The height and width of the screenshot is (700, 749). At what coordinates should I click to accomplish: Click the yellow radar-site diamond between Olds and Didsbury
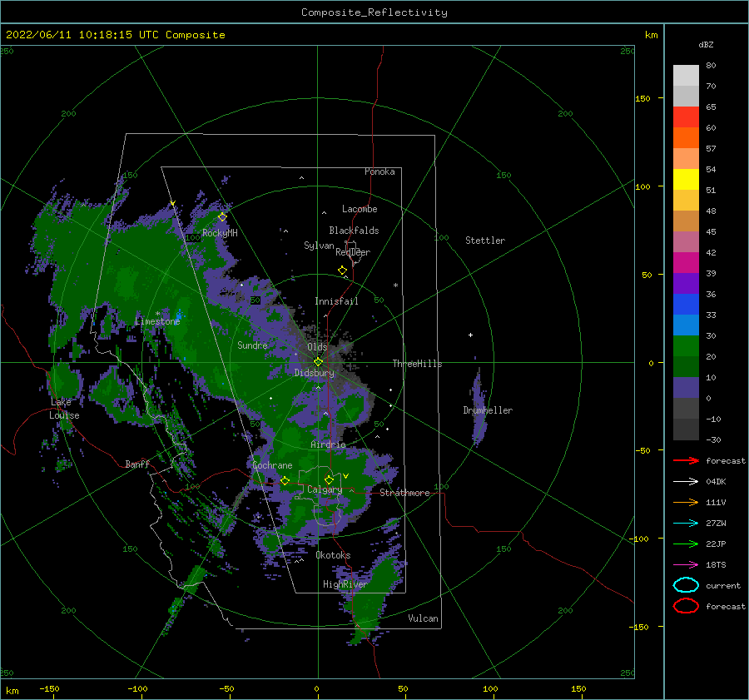(318, 362)
